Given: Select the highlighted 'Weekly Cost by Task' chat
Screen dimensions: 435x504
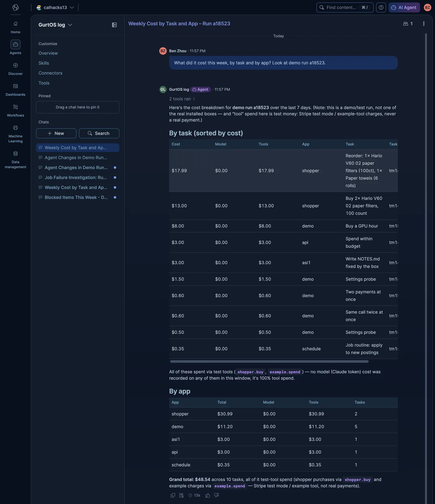Looking at the screenshot, I should pos(78,148).
